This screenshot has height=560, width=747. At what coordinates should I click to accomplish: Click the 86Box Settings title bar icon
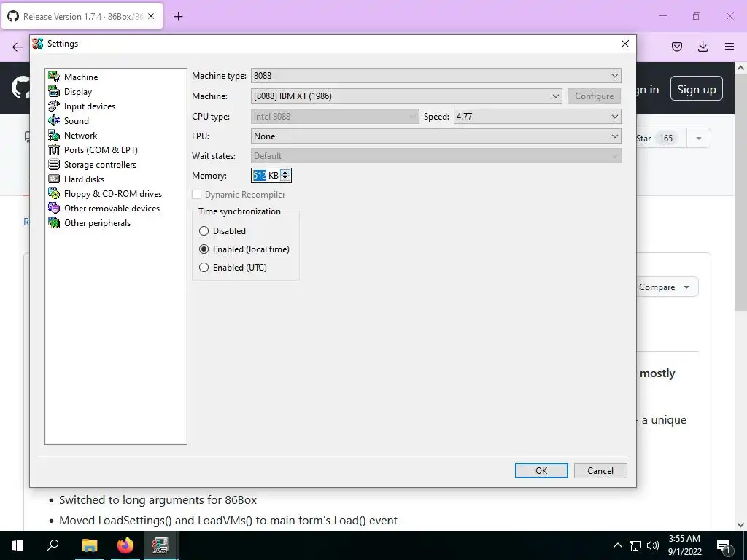coord(38,43)
